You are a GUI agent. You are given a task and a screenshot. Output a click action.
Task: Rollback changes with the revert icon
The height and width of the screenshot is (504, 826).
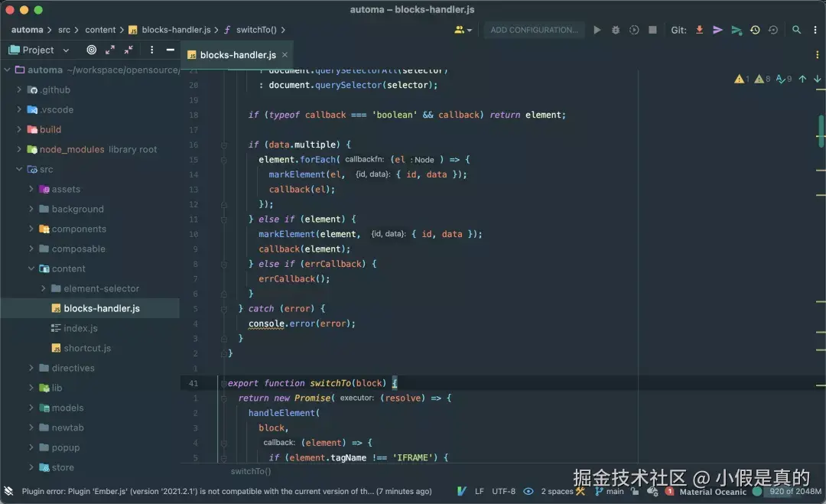(x=772, y=30)
